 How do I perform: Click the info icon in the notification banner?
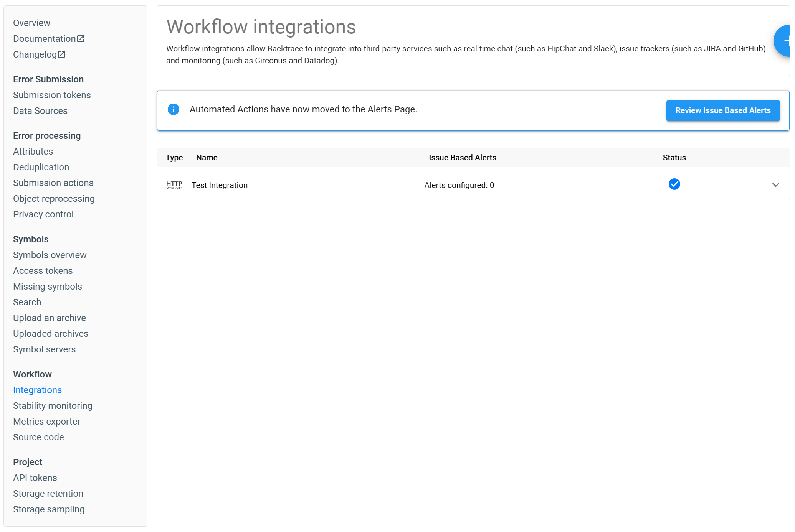[174, 109]
